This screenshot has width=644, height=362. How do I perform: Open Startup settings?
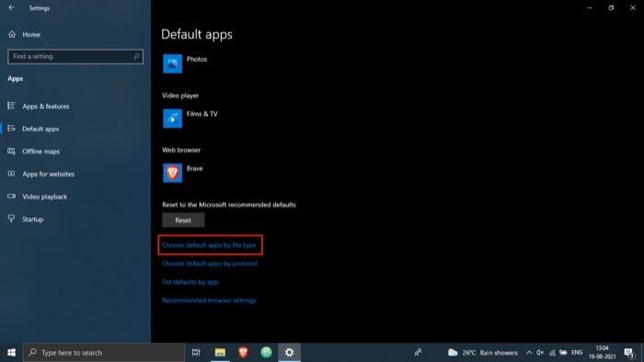[x=26, y=219]
